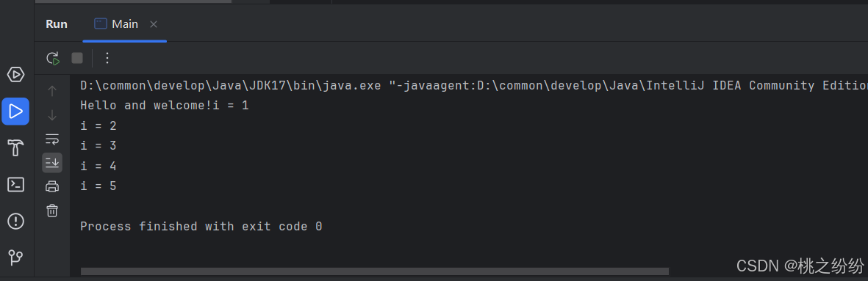Print the console output
This screenshot has height=281, width=868.
point(52,186)
